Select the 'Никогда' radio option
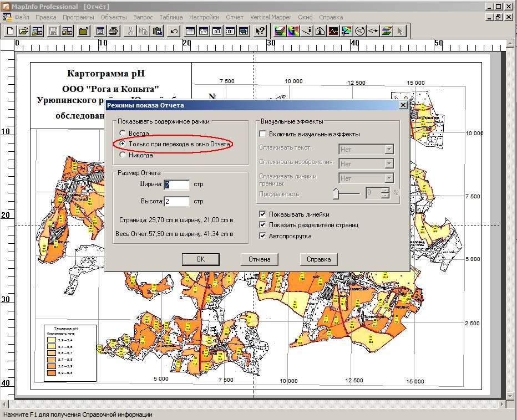Viewport: 517px width, 420px height. 123,155
